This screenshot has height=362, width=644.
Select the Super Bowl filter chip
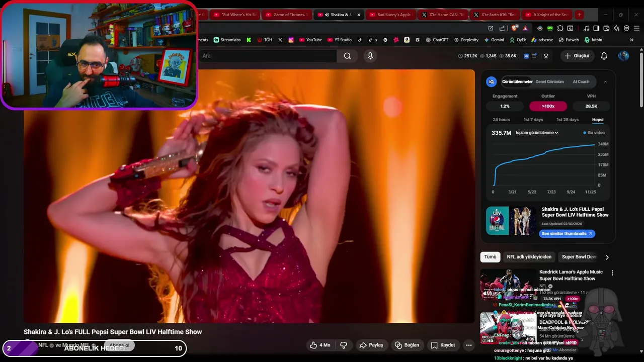[579, 257]
